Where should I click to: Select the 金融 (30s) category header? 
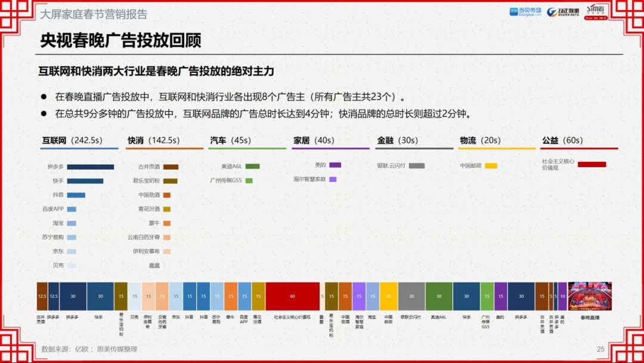(397, 140)
